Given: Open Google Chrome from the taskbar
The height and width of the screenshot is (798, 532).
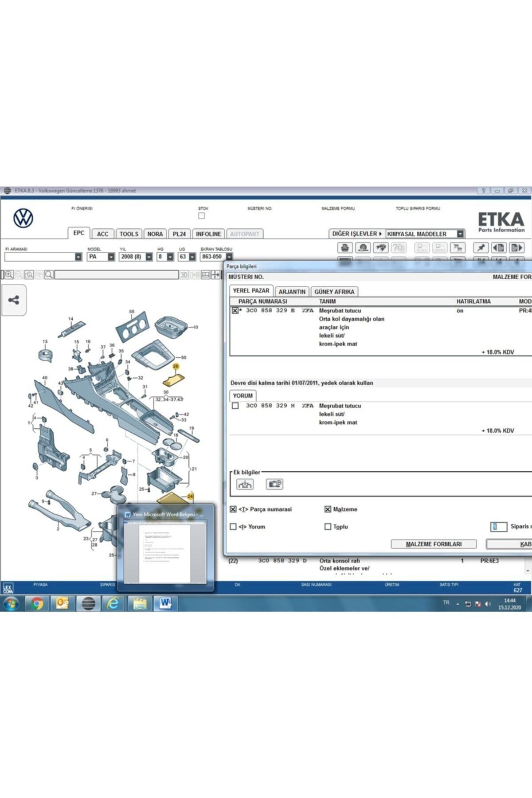Looking at the screenshot, I should click(37, 603).
